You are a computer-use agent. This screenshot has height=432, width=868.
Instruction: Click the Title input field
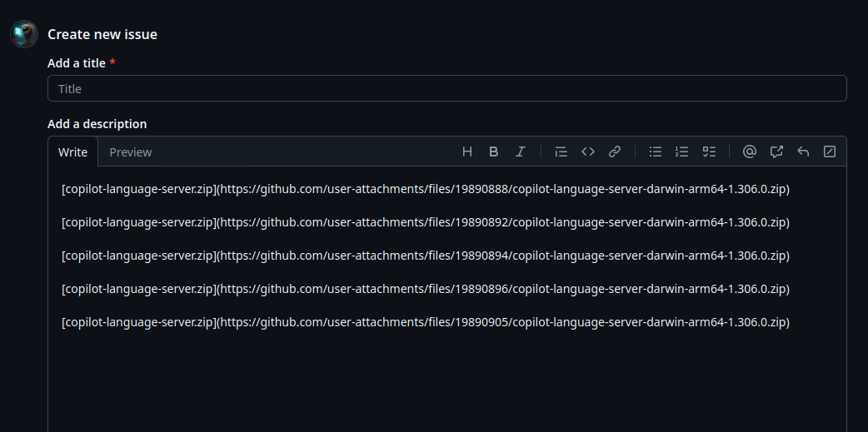coord(446,88)
